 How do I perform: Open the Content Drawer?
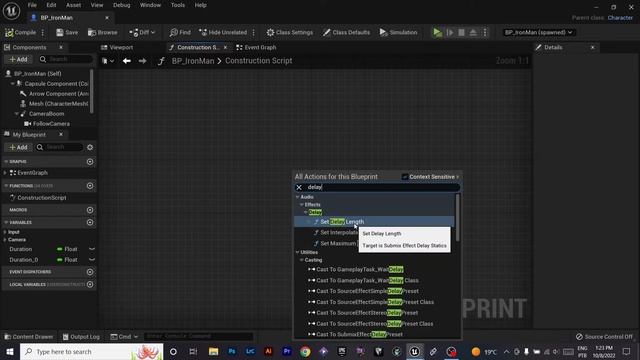[x=29, y=337]
